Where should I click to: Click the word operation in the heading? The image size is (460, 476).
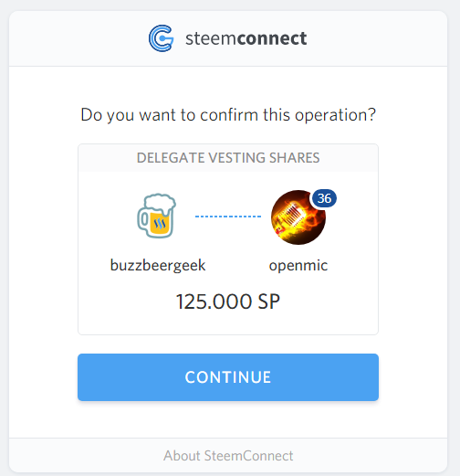pos(335,115)
